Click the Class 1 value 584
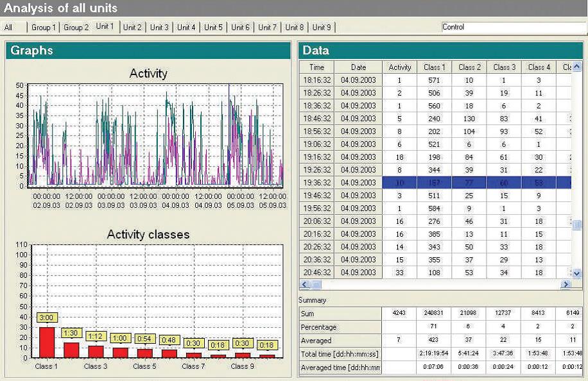 point(434,208)
